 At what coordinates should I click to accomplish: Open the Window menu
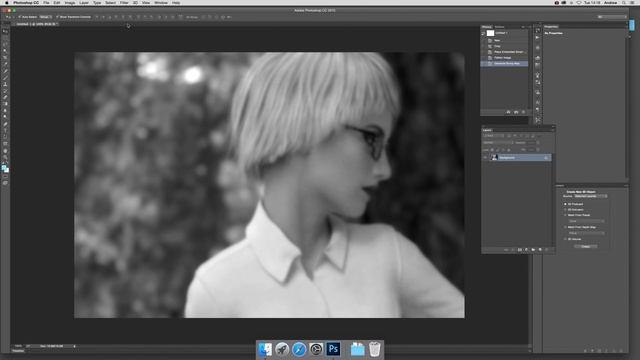(161, 2)
